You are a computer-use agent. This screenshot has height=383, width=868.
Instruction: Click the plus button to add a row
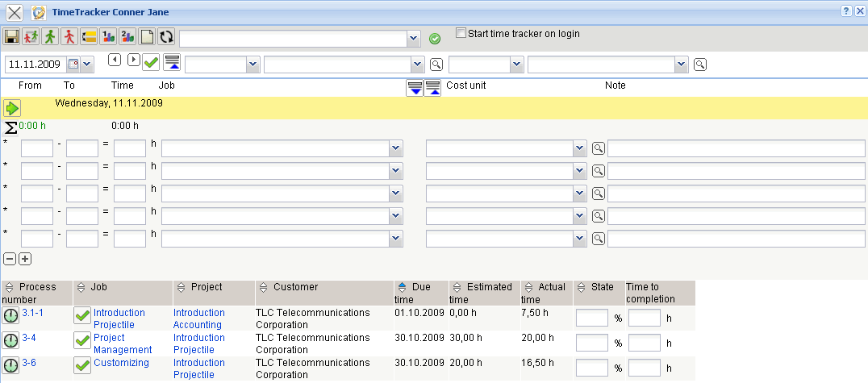point(25,259)
